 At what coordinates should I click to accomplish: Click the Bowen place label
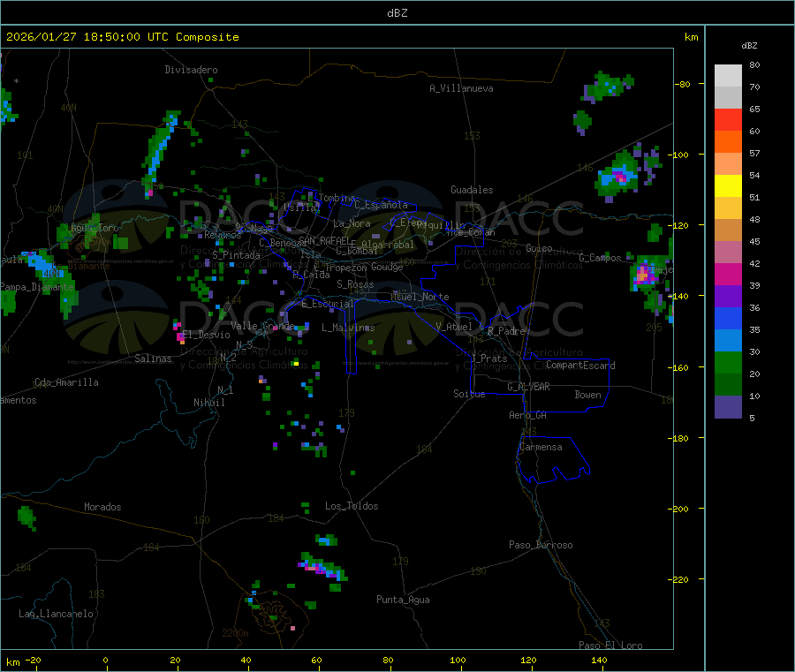(x=587, y=395)
